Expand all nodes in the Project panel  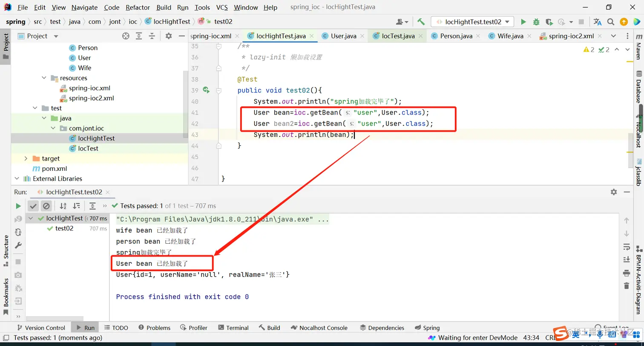(x=139, y=36)
